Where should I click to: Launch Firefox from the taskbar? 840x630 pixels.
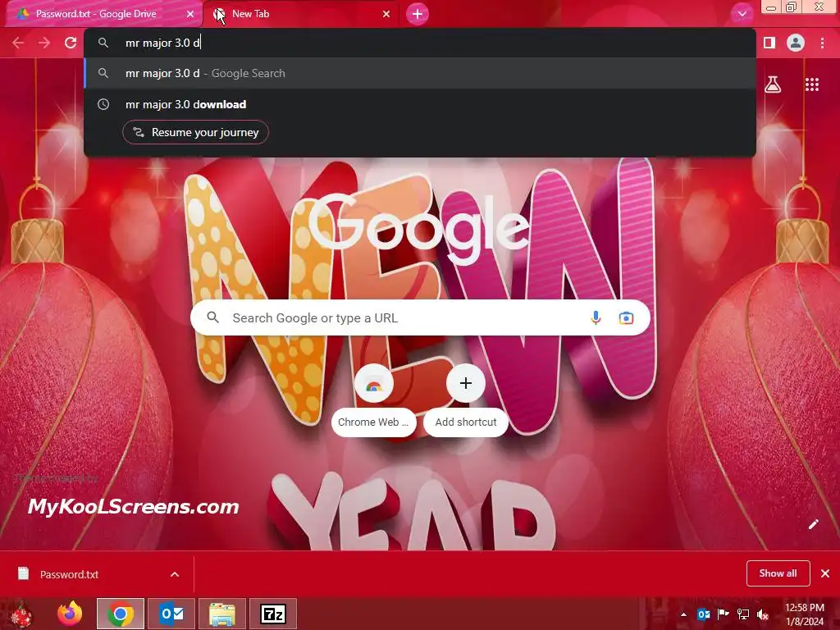point(70,614)
